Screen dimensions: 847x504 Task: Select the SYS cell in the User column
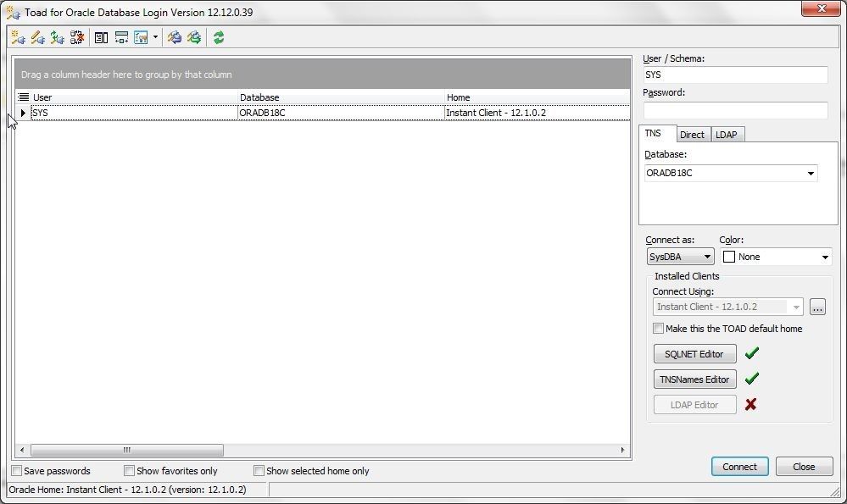click(134, 113)
